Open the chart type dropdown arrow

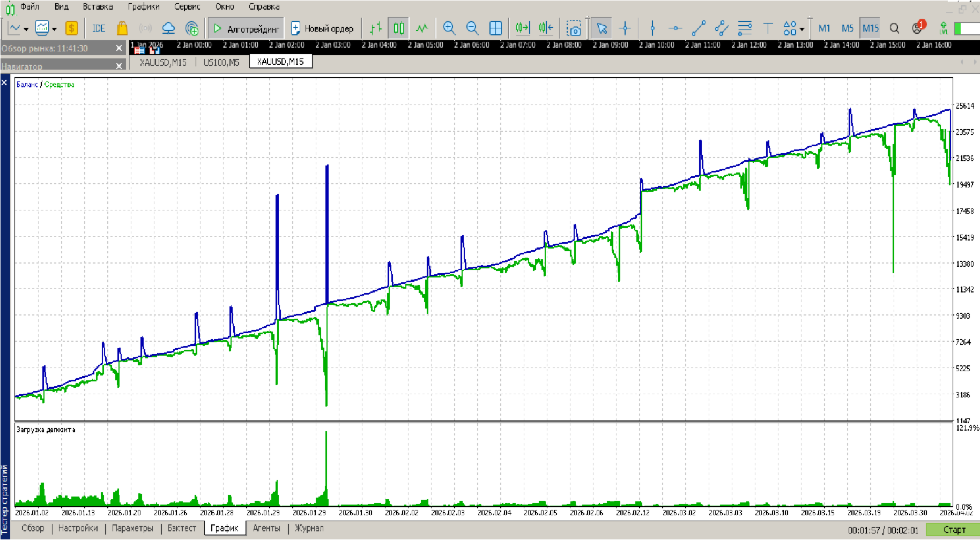coord(26,29)
